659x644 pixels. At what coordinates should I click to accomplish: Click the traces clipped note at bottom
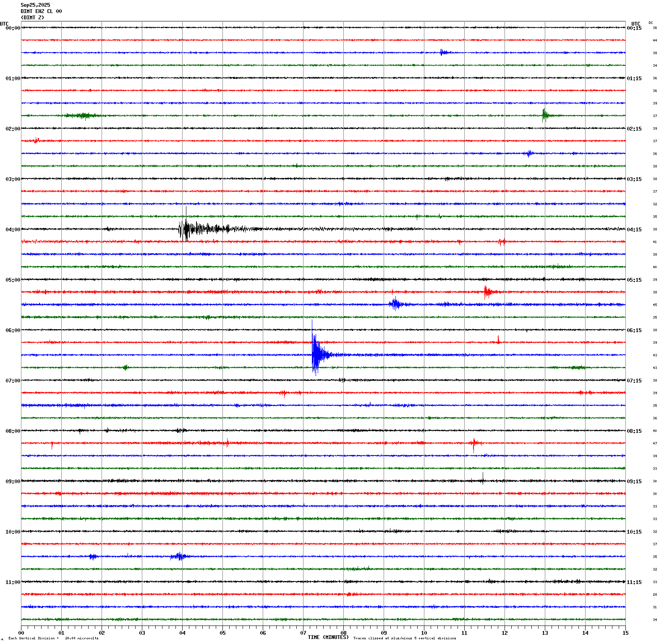404,638
